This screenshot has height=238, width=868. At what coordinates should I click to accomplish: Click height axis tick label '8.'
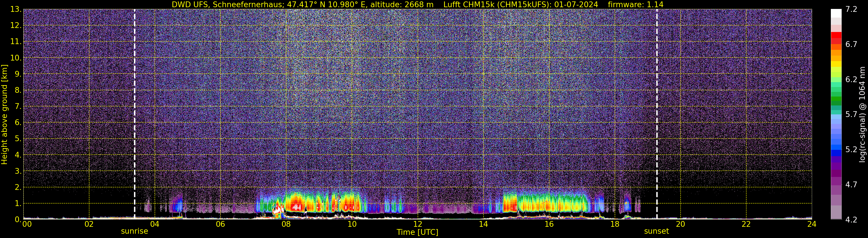click(x=18, y=90)
